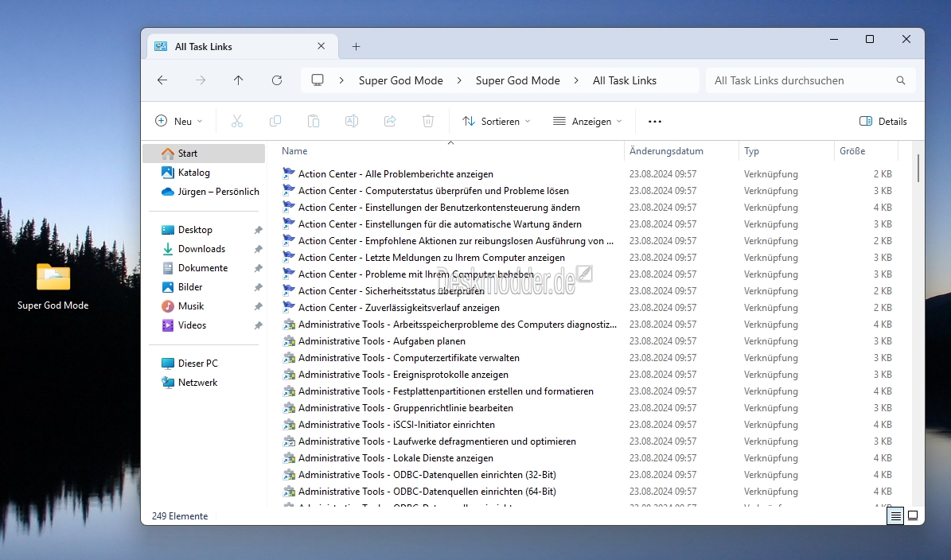Select 'Administrative Tools - Ereignisprotokolle anzeigen'
The image size is (951, 560).
pos(403,375)
